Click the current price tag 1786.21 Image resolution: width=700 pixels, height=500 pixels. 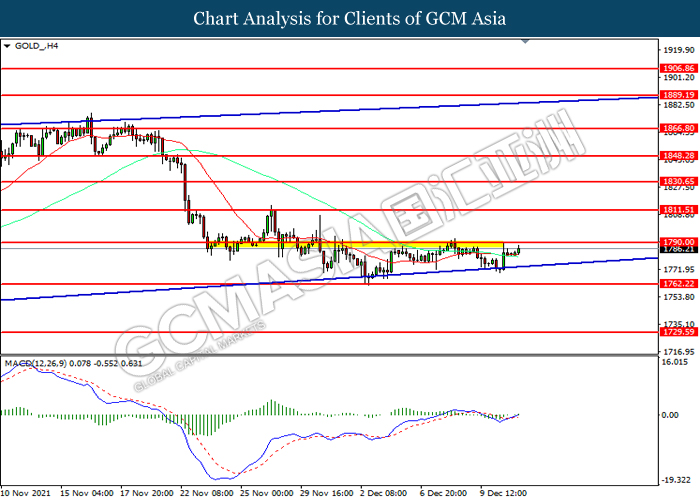click(678, 249)
